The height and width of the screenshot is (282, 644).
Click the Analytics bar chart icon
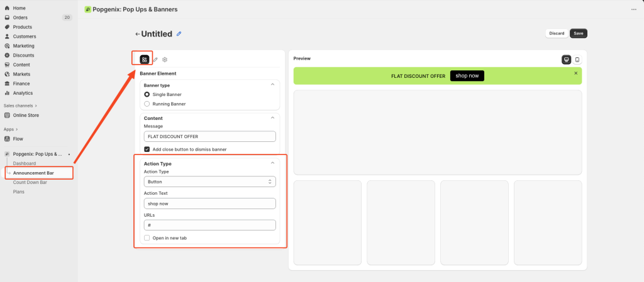7,93
